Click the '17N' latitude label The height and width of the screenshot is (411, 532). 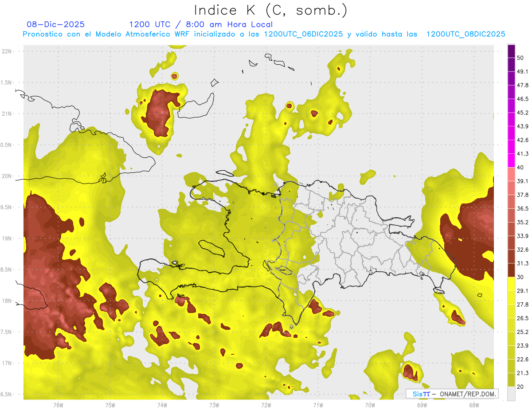(x=7, y=363)
